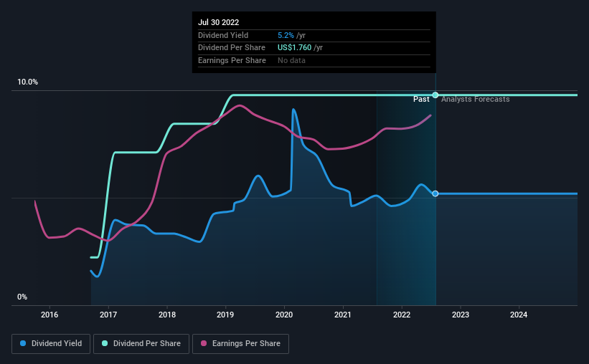
Task: Click the 2018 year tick label
Action: tap(167, 315)
